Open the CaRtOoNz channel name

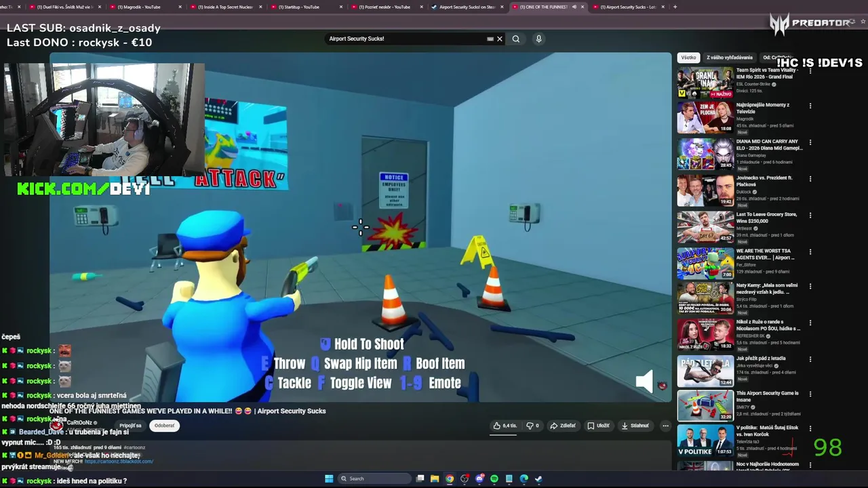(79, 422)
